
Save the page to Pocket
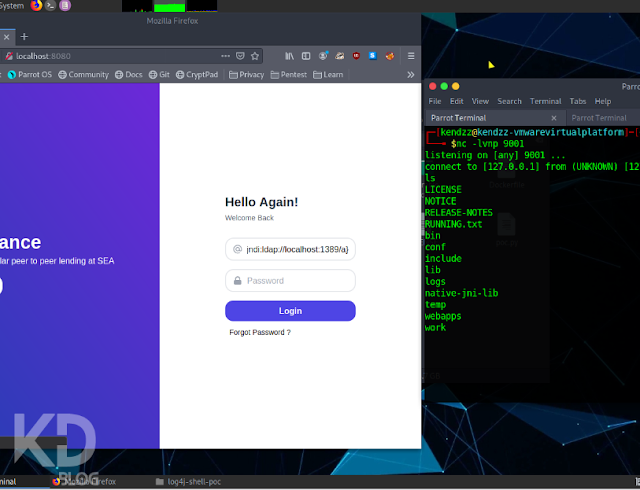240,56
